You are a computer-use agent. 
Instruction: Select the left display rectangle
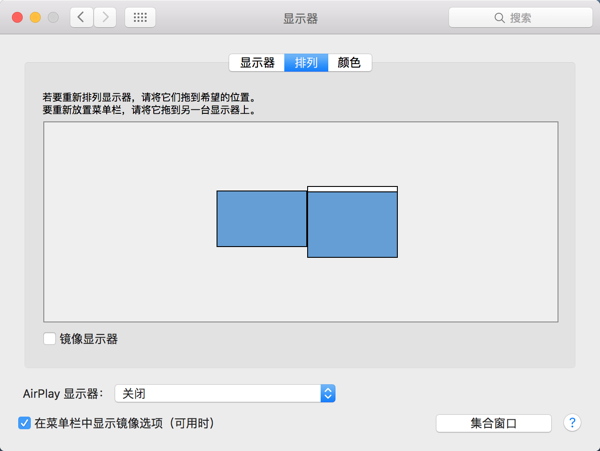tap(261, 218)
